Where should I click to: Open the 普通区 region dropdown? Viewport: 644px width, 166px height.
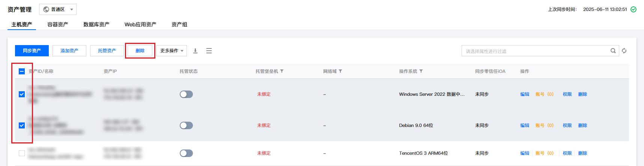click(58, 9)
